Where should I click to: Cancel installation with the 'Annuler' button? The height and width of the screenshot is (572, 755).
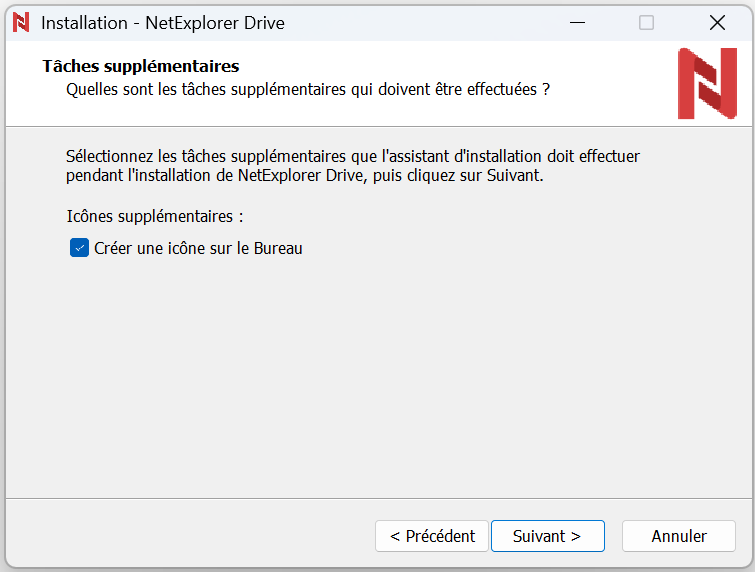pos(679,536)
